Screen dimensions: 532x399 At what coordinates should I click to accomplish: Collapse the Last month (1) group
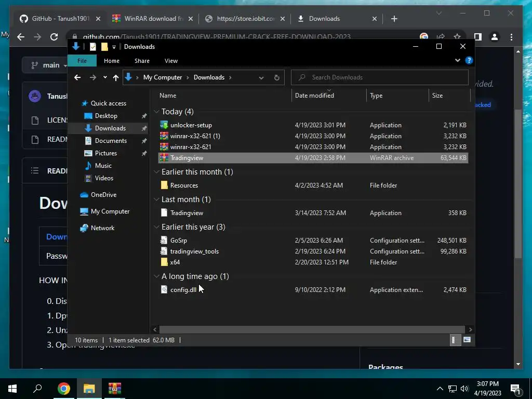tap(156, 199)
